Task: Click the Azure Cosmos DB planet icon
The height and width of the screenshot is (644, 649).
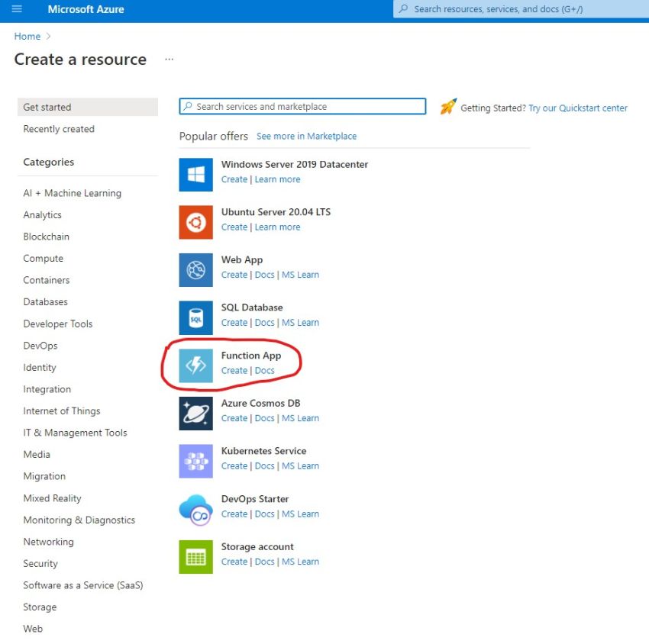Action: pos(195,414)
